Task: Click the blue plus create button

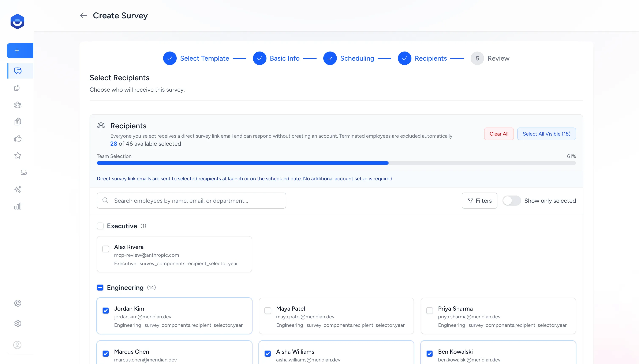Action: click(x=17, y=51)
